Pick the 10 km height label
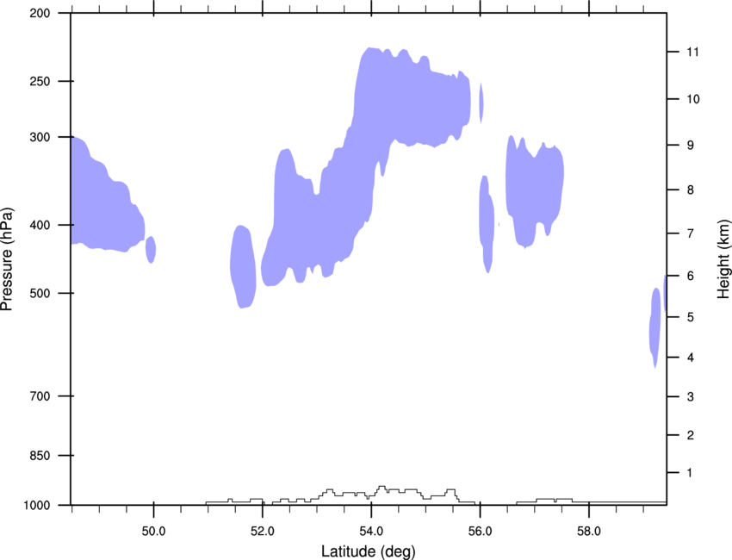The image size is (732, 560). pos(692,99)
